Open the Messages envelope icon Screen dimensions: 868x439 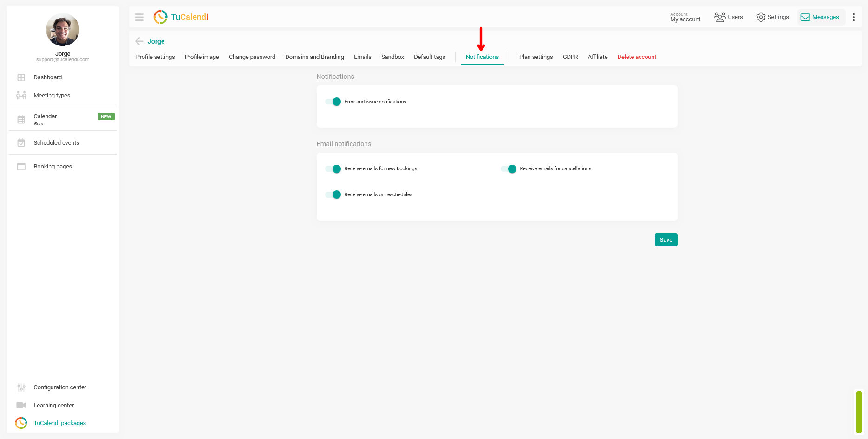805,17
